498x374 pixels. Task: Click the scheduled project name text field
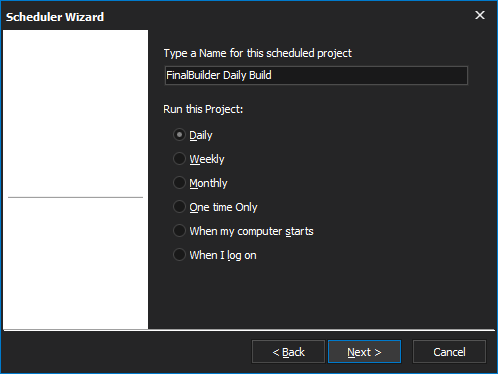click(x=316, y=75)
